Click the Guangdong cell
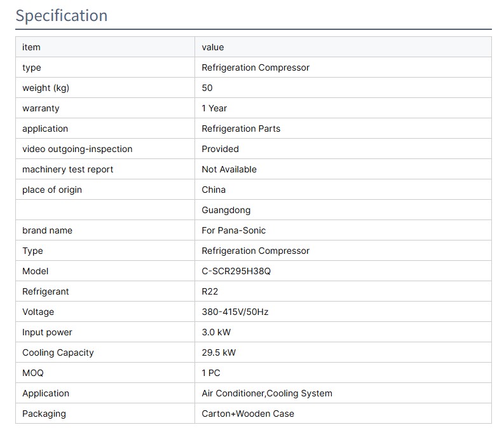 (x=226, y=210)
